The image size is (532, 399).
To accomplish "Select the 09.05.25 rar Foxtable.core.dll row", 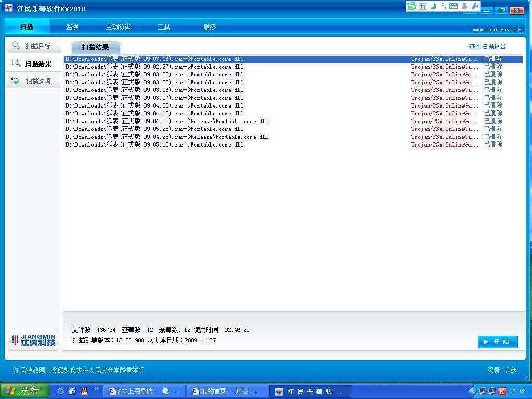I will [293, 129].
